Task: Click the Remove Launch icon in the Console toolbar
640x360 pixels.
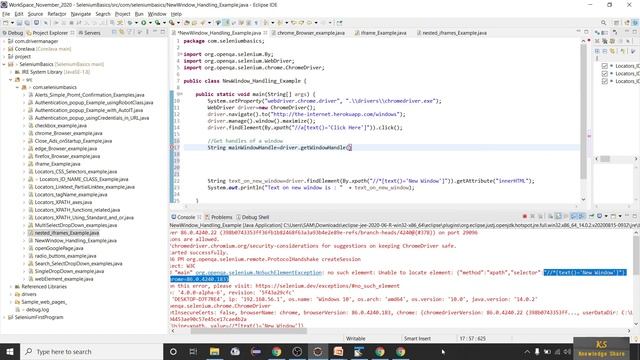Action: (532, 216)
